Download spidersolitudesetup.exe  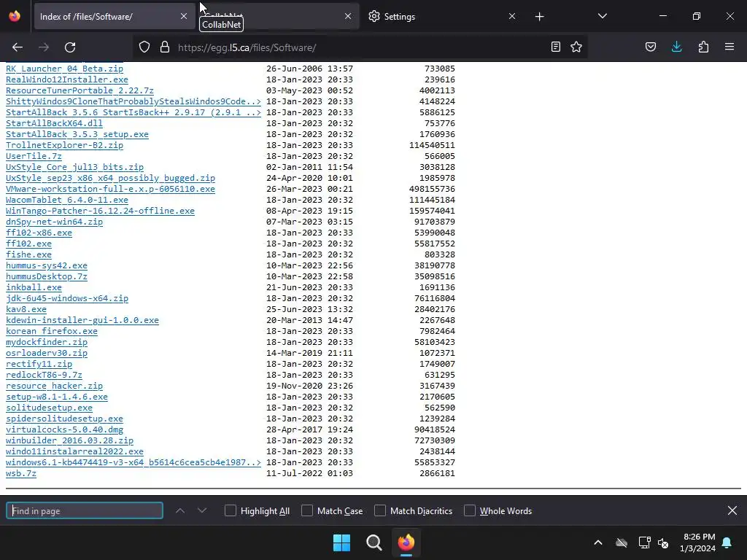pos(64,419)
